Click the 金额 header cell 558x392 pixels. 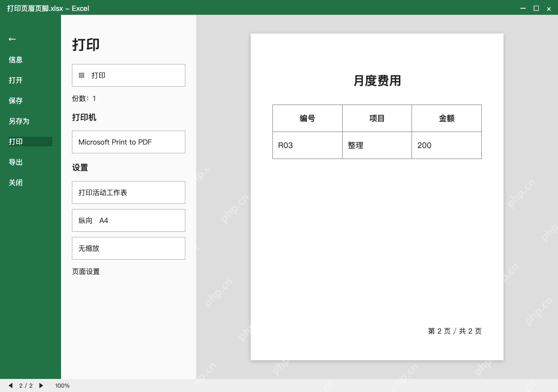(447, 118)
